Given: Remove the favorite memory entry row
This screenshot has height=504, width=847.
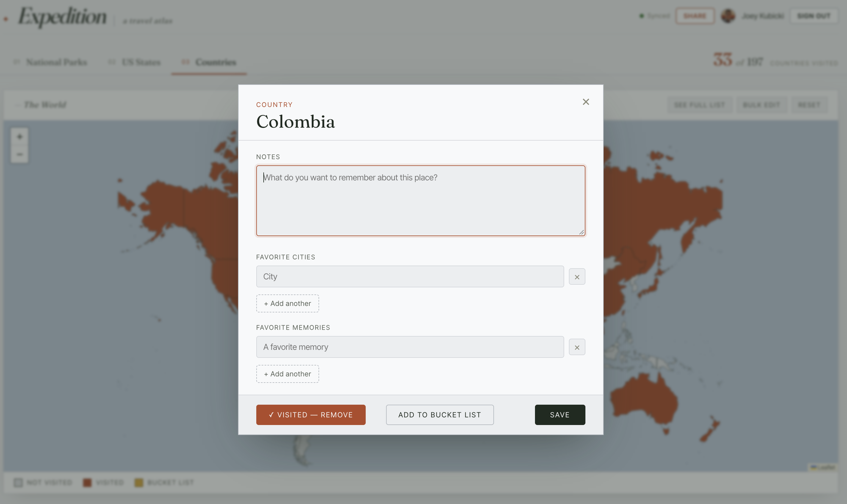Looking at the screenshot, I should 577,347.
